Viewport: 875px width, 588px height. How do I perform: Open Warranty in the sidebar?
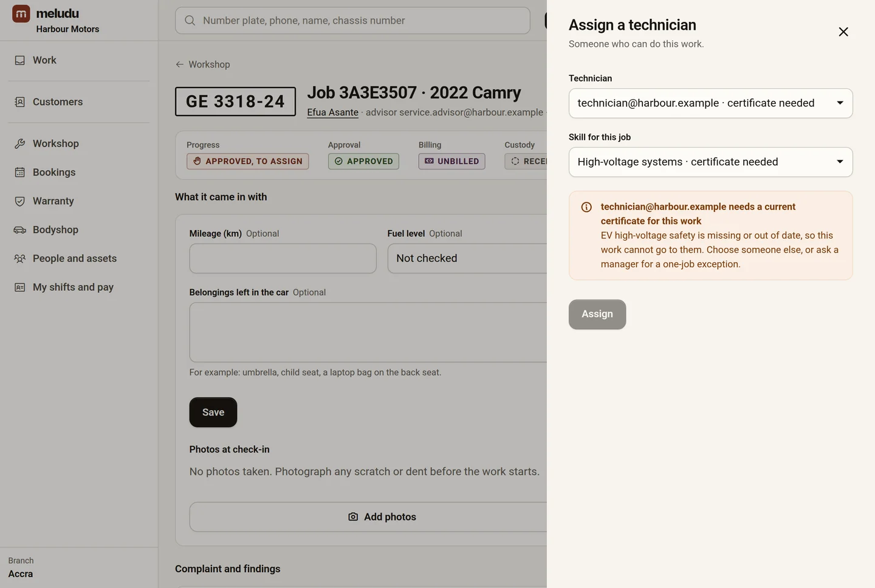(79, 201)
